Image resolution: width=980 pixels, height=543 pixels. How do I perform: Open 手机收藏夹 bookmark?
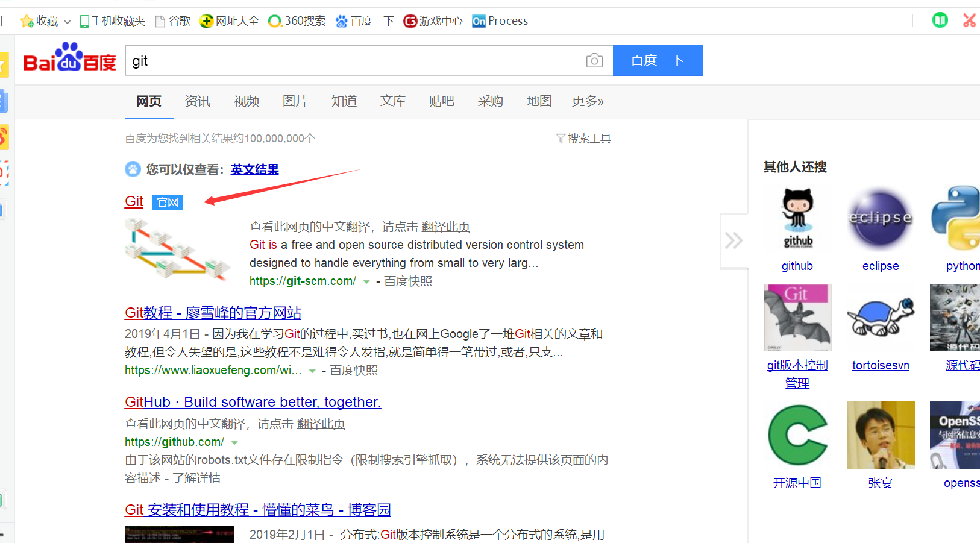[113, 21]
